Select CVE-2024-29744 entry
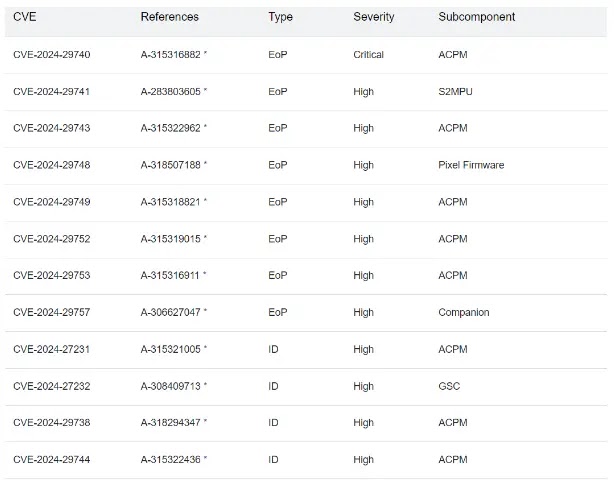Screen dimensions: 614x484 point(52,459)
